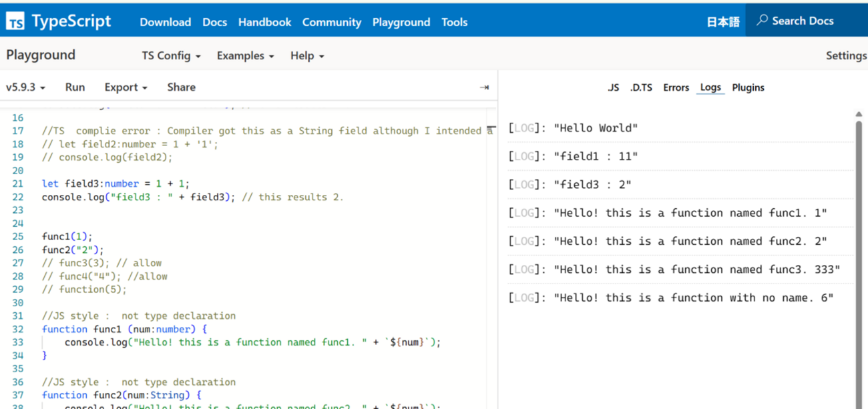Click the commented "// func4("4"); //allow" line
Image resolution: width=868 pixels, height=409 pixels.
(x=104, y=276)
